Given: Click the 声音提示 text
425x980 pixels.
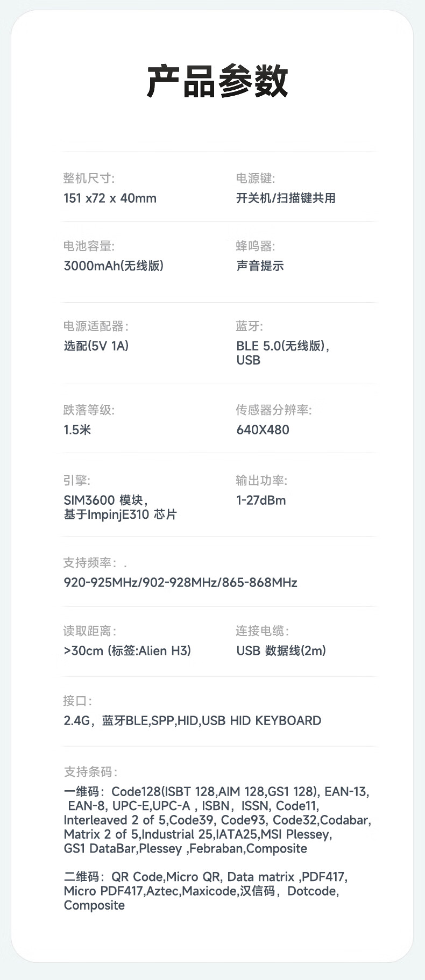Looking at the screenshot, I should click(260, 266).
